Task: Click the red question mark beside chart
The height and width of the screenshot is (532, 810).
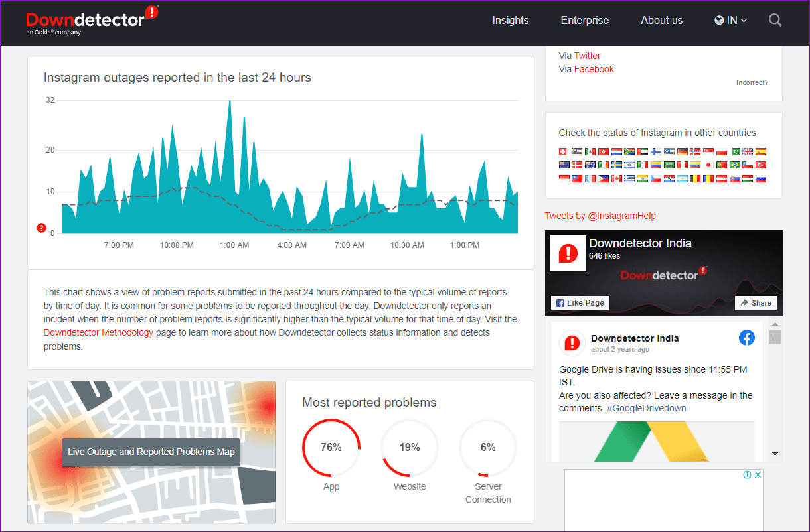Action: coord(41,228)
